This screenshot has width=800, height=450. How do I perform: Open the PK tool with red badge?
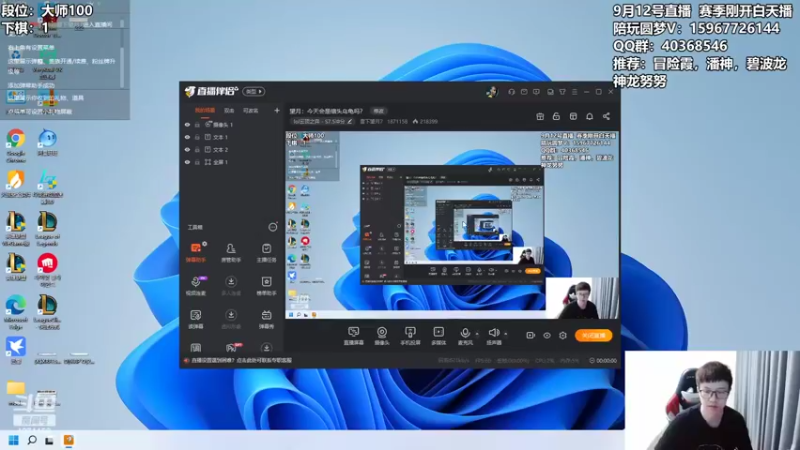click(232, 348)
